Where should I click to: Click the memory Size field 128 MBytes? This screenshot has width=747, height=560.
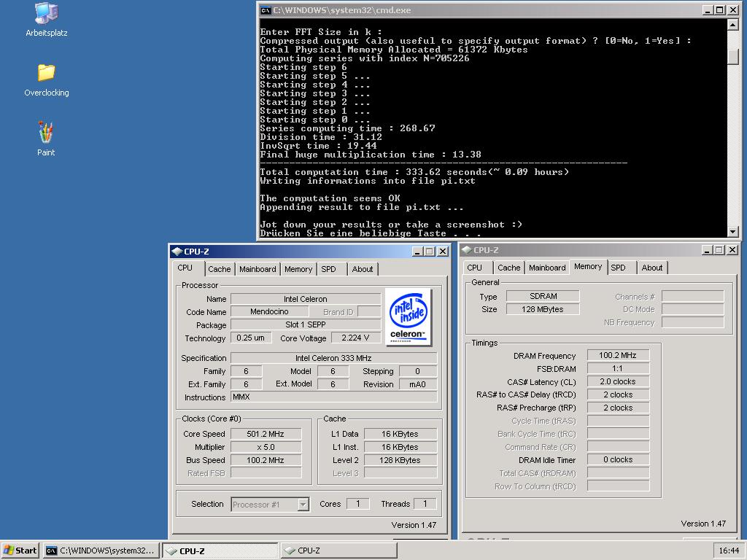543,309
